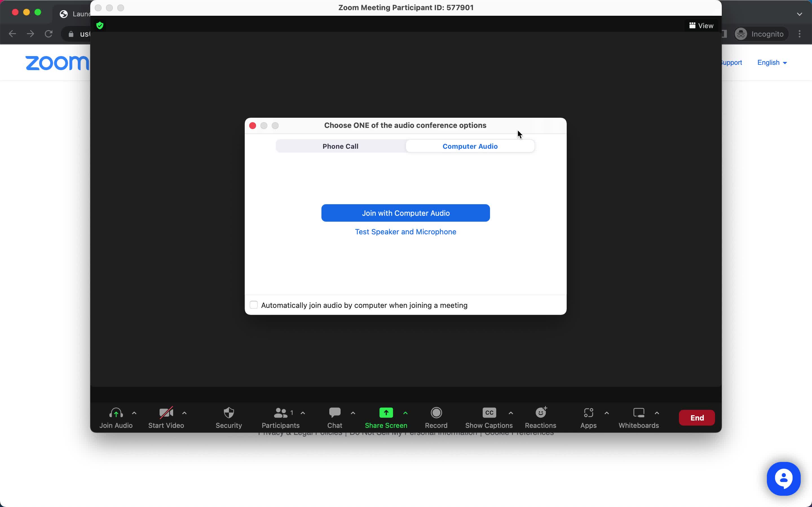This screenshot has height=507, width=812.
Task: Click the End meeting red button
Action: pyautogui.click(x=697, y=418)
